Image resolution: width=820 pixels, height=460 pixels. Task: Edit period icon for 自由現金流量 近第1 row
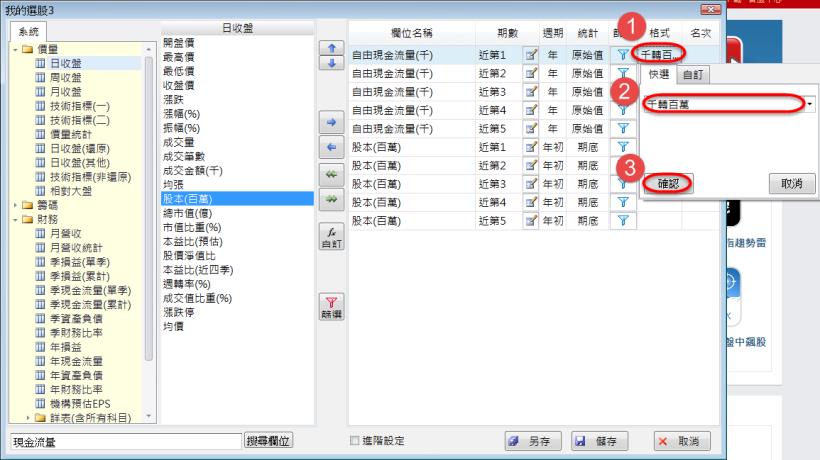531,55
